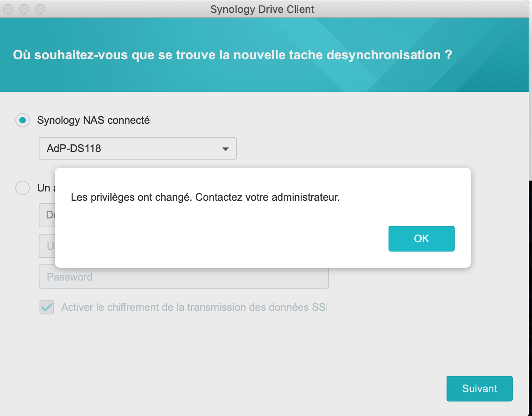
Task: Toggle the SSL encryption checkbox
Action: 47,308
